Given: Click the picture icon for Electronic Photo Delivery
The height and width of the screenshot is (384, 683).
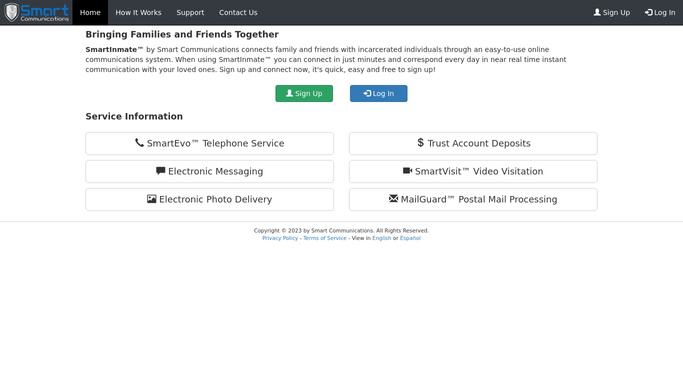Looking at the screenshot, I should 151,199.
